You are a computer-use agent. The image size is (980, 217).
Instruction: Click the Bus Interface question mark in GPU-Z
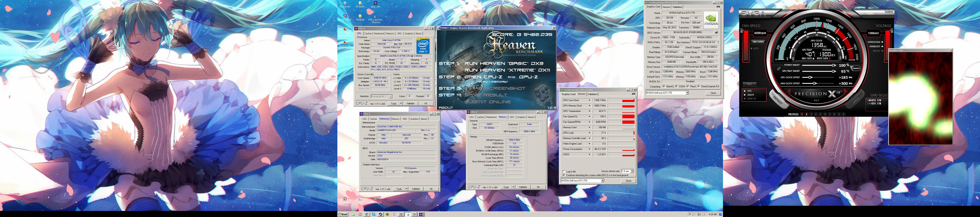point(718,42)
